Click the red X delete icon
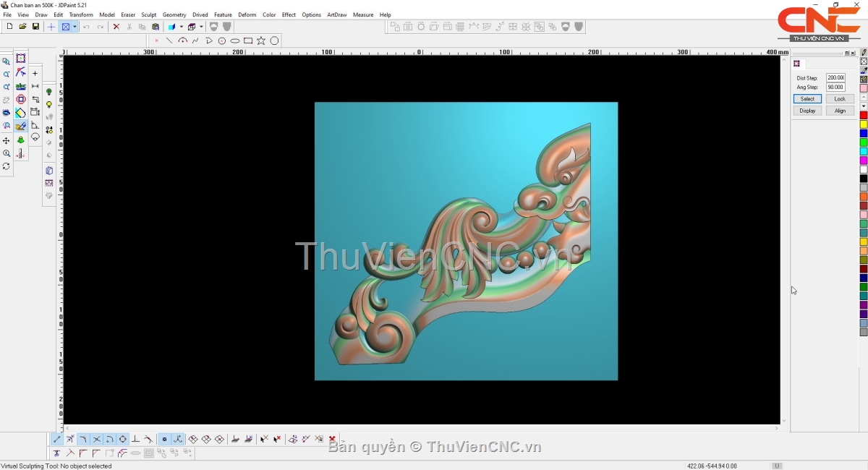Screen dimensions: 868x470 [116, 27]
